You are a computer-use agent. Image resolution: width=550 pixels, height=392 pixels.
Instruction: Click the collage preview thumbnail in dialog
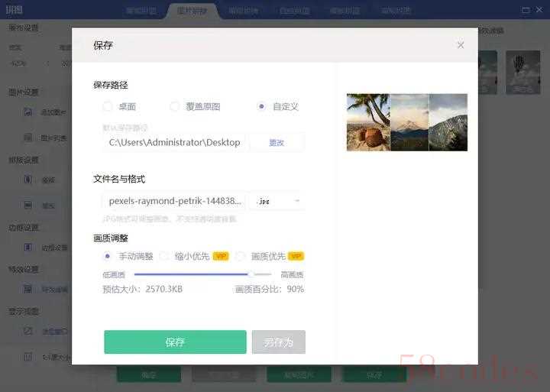pos(407,122)
